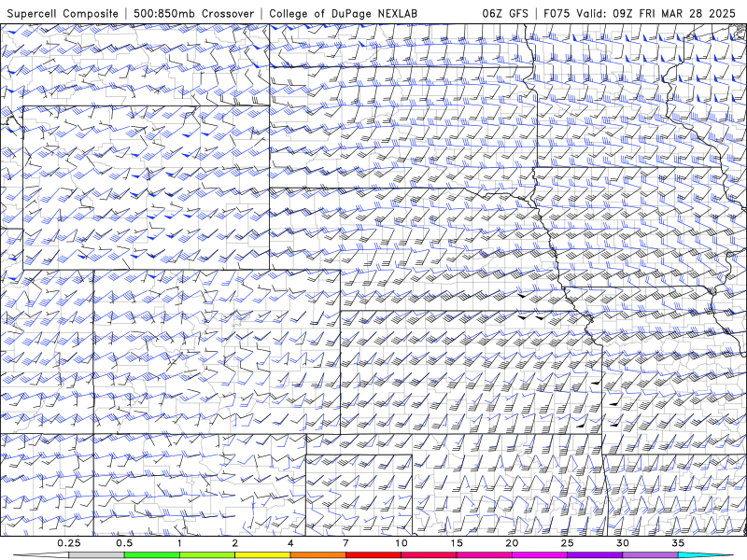Click the legend value 30

tap(622, 543)
